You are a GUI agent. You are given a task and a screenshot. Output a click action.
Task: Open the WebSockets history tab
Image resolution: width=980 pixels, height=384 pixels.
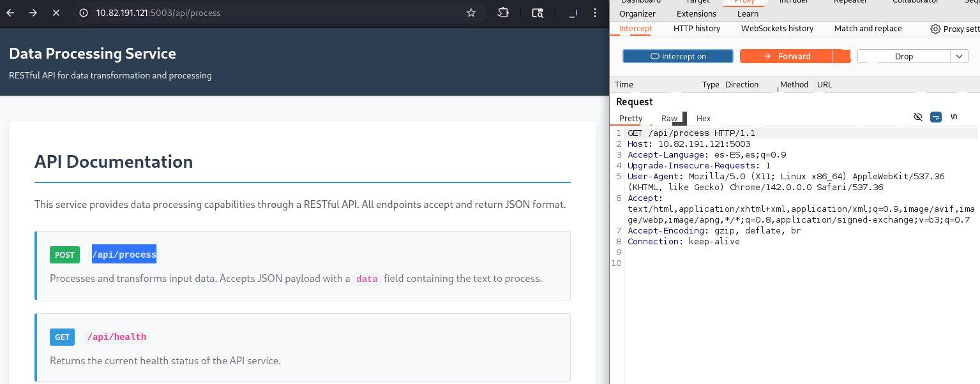coord(777,29)
